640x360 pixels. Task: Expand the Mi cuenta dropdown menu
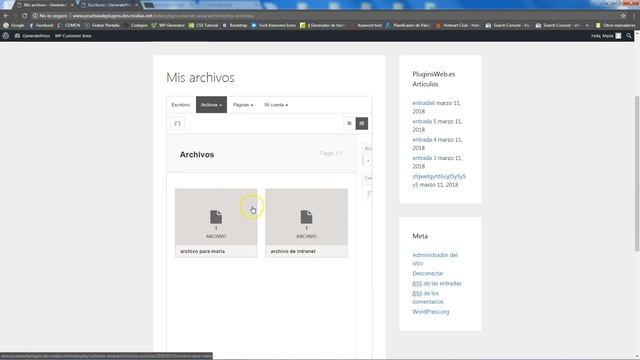(x=276, y=105)
